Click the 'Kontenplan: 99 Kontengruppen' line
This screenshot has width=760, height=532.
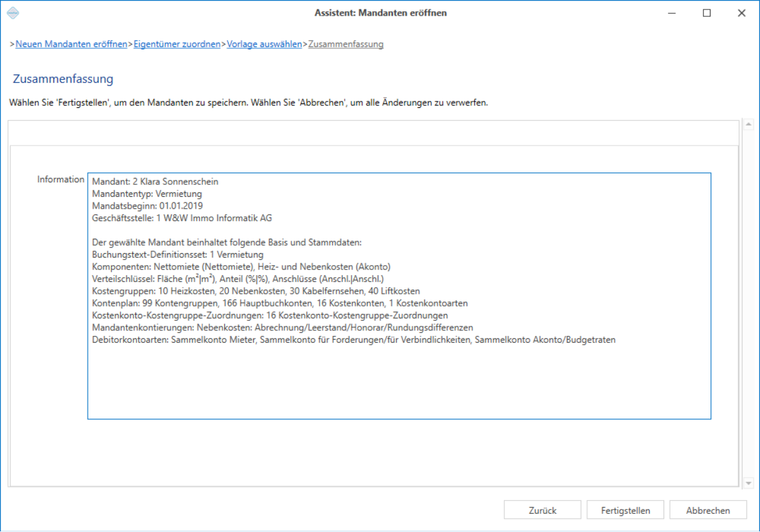click(280, 303)
